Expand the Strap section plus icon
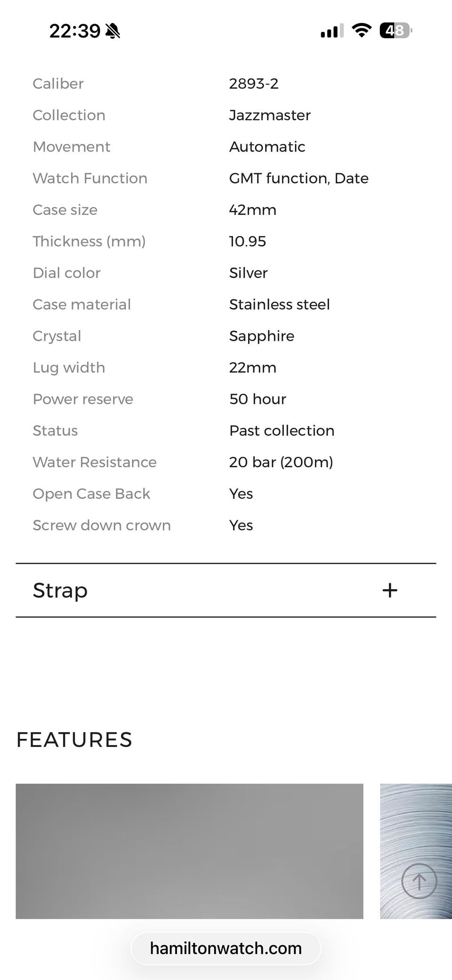Viewport: 452px width, 980px height. click(x=389, y=590)
